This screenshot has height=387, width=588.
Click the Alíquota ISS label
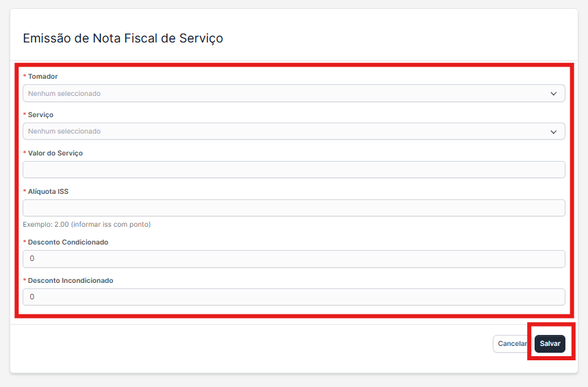tap(48, 192)
